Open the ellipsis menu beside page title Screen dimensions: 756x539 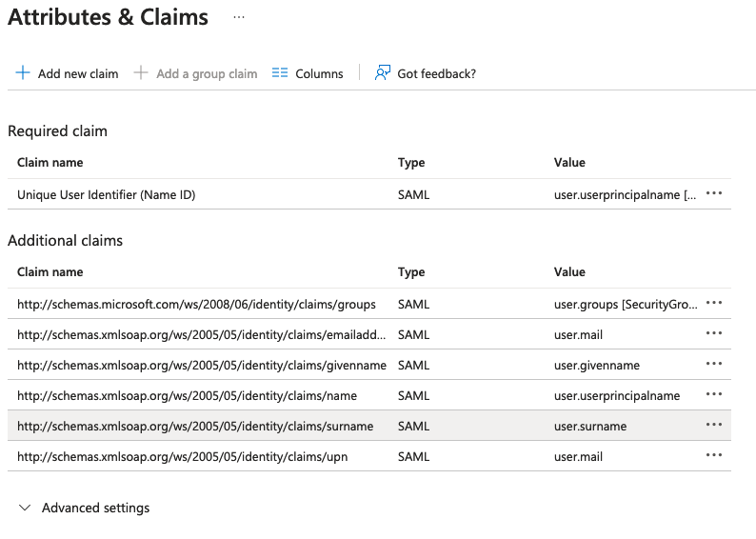tap(239, 17)
